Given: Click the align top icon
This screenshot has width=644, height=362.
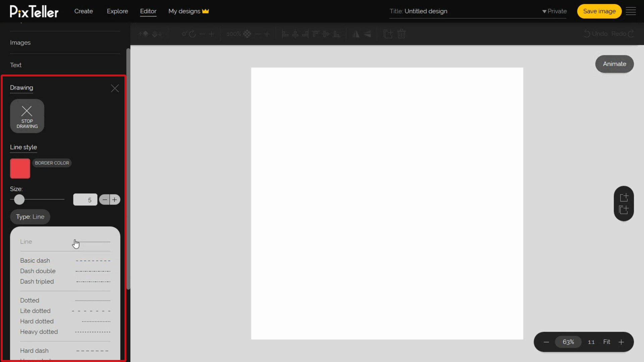Looking at the screenshot, I should (x=315, y=34).
